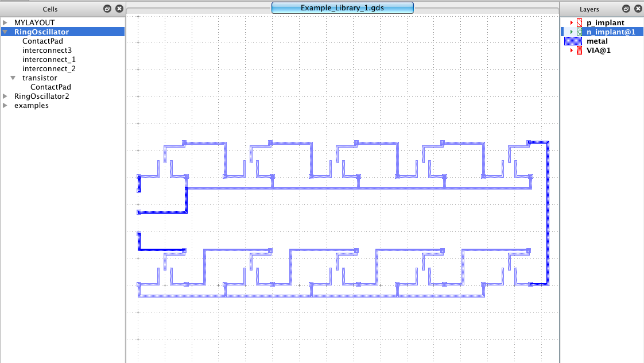Click the dark blue vertical trace on right
Image resolution: width=644 pixels, height=363 pixels.
(x=548, y=213)
